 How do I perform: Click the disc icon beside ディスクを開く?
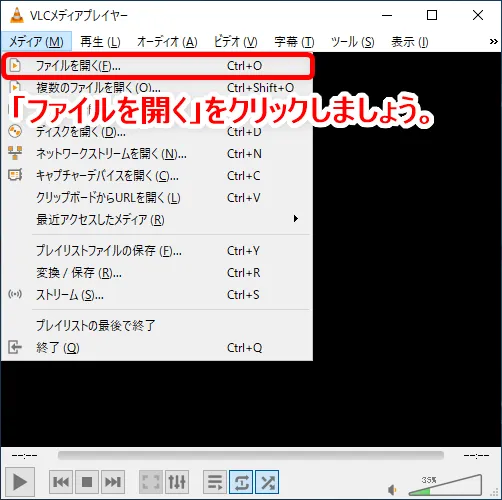point(15,131)
